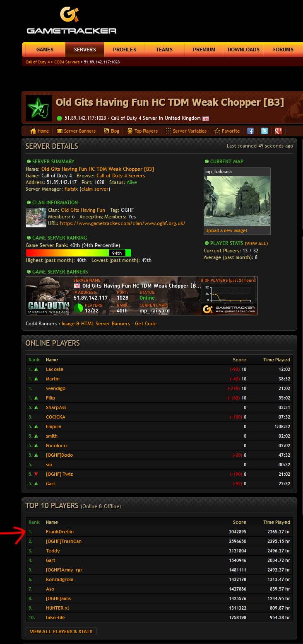Click the Twitter share icon
Screen dimensions: 303x644
coord(264,131)
